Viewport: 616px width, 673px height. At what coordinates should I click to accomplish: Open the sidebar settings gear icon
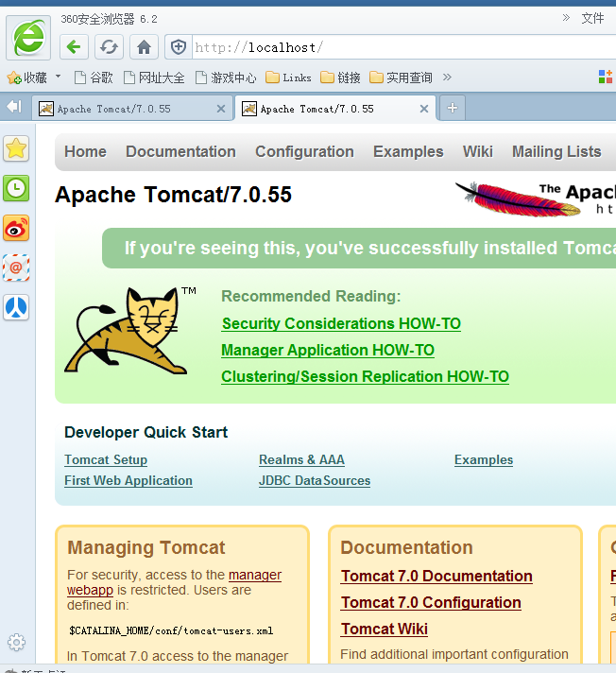click(16, 642)
